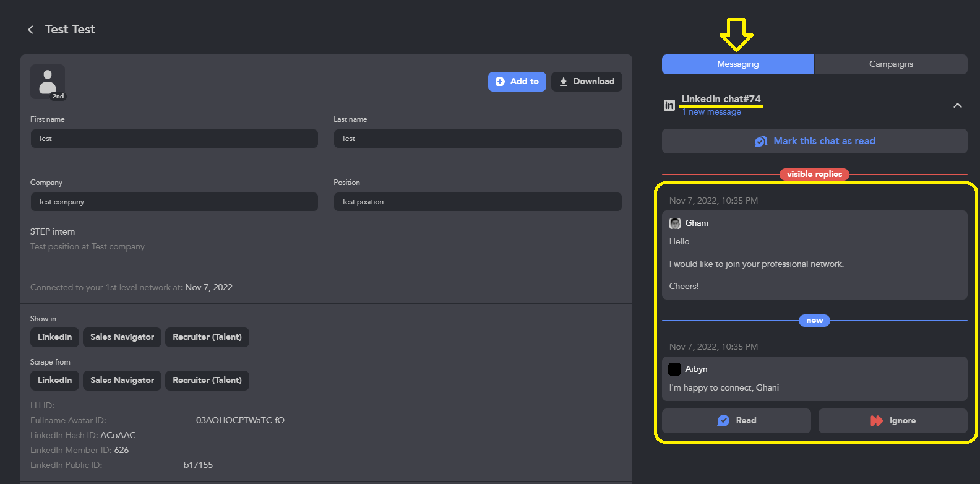Collapse the LinkedIn chat#74 section chevron

(x=958, y=105)
